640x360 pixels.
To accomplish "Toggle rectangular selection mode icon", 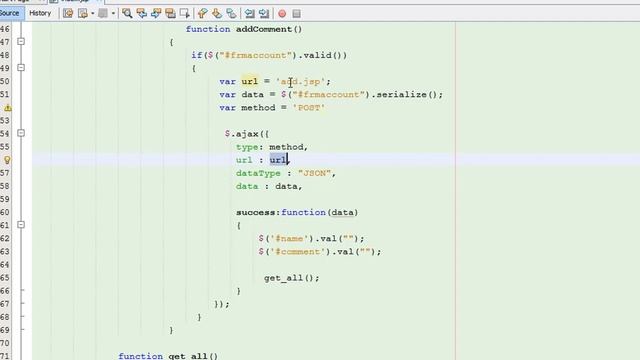I will point(184,13).
